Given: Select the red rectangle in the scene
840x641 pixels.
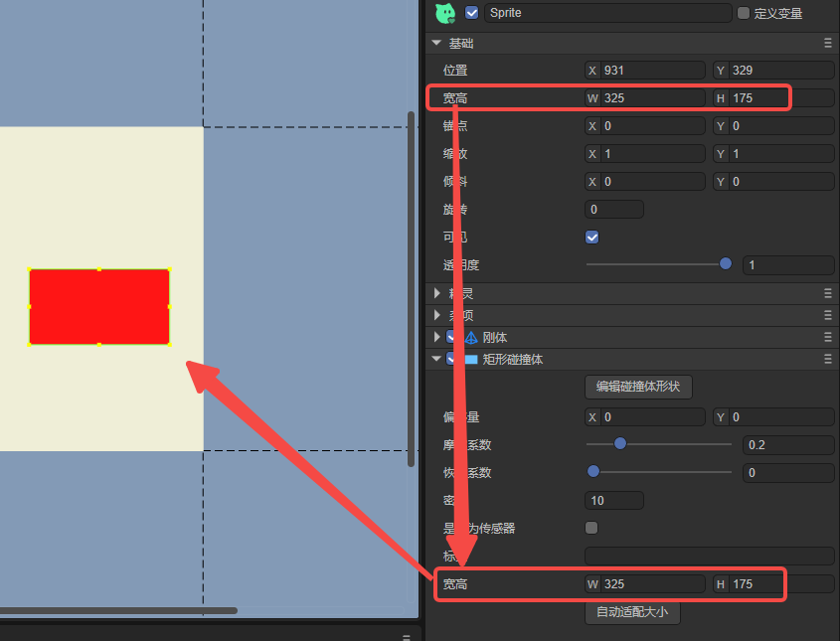Looking at the screenshot, I should (x=99, y=306).
